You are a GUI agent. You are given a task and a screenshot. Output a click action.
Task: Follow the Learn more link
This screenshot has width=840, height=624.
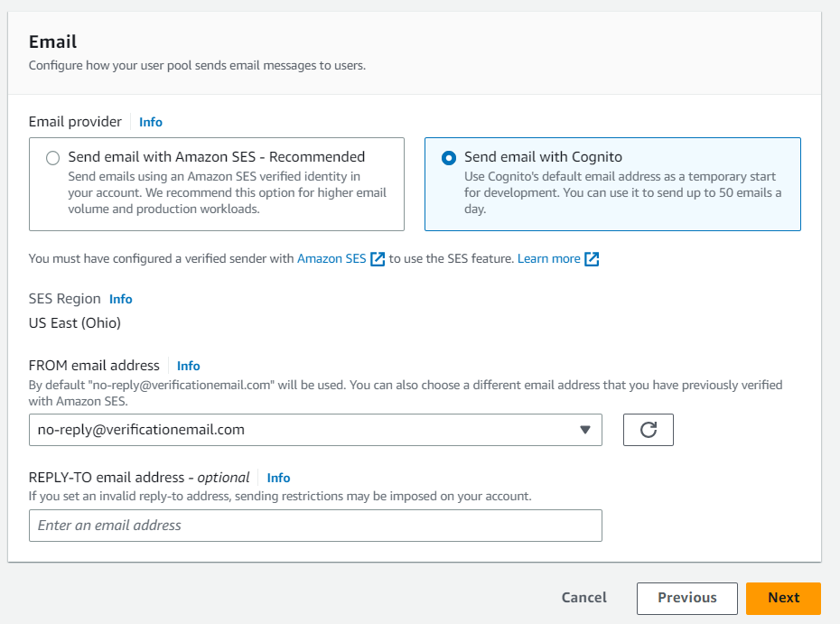click(548, 258)
